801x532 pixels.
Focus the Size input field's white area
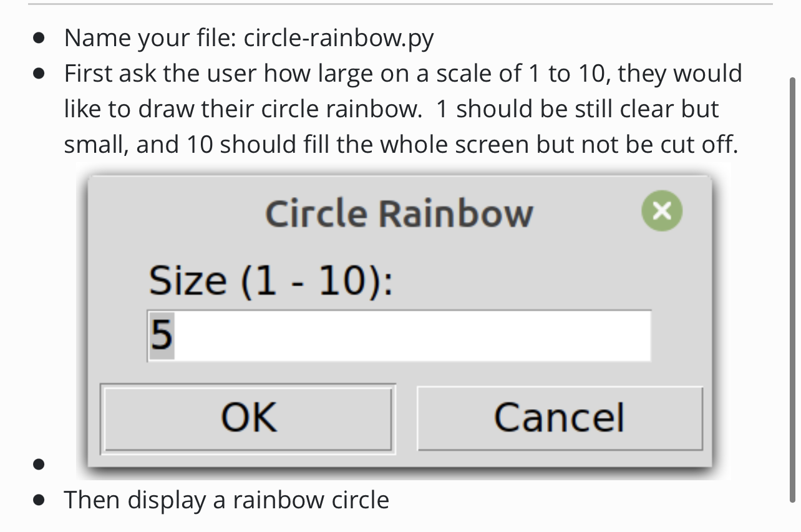[399, 336]
